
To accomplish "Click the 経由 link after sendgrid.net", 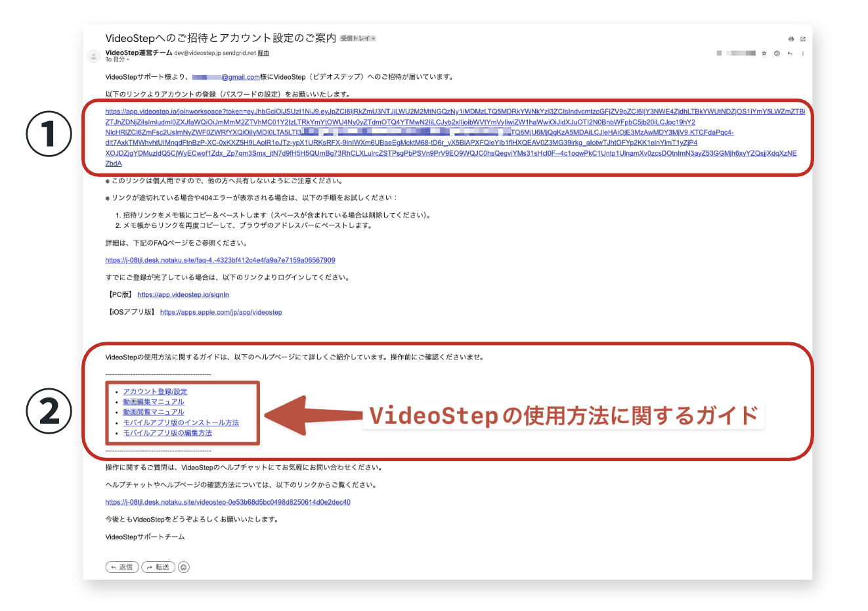I will click(263, 53).
